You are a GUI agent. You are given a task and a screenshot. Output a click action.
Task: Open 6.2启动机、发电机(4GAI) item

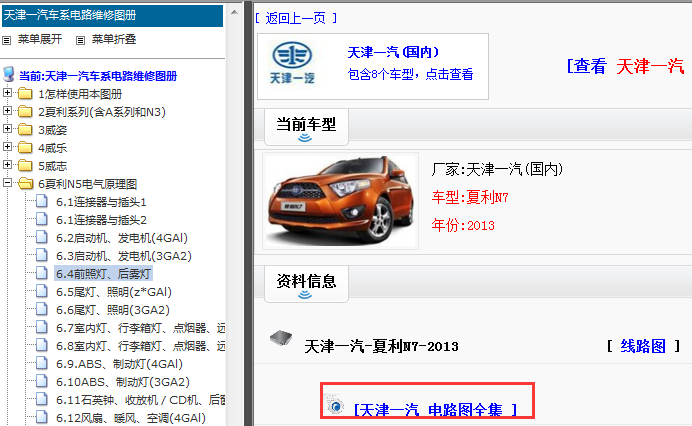[122, 238]
